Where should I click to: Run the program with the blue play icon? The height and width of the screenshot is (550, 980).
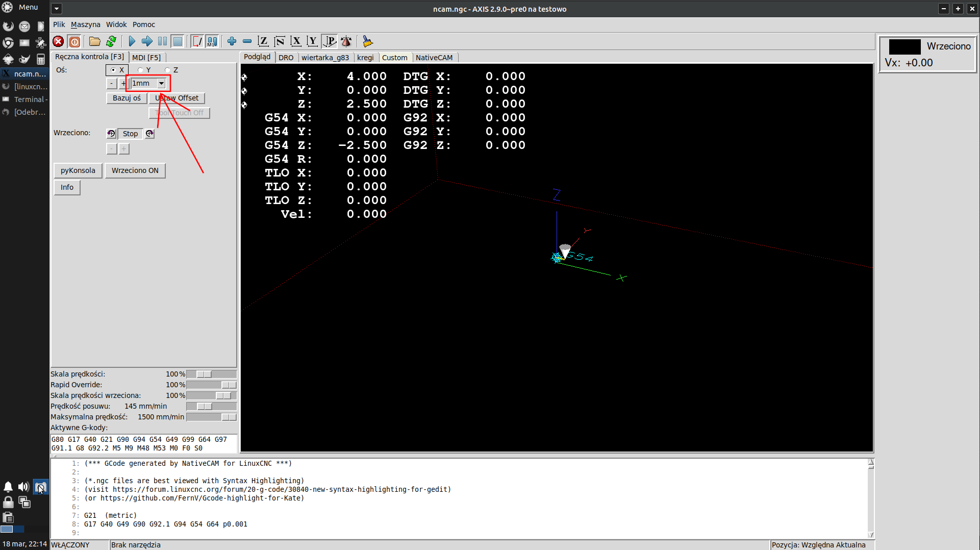tap(132, 41)
